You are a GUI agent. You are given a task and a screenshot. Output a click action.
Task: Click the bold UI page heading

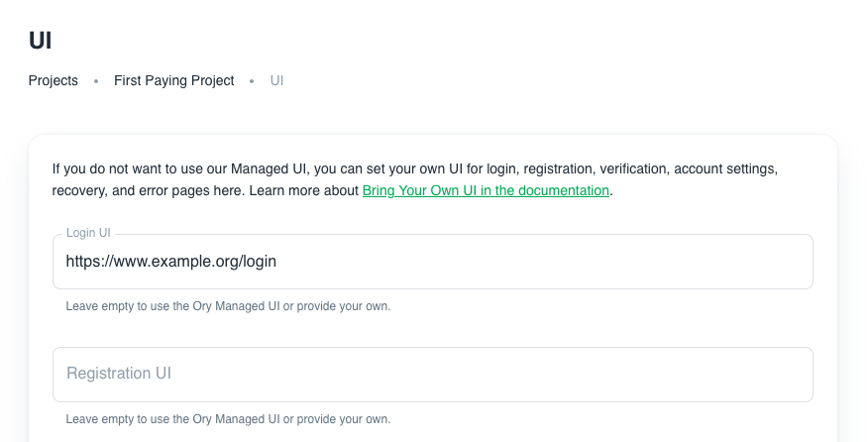(41, 41)
